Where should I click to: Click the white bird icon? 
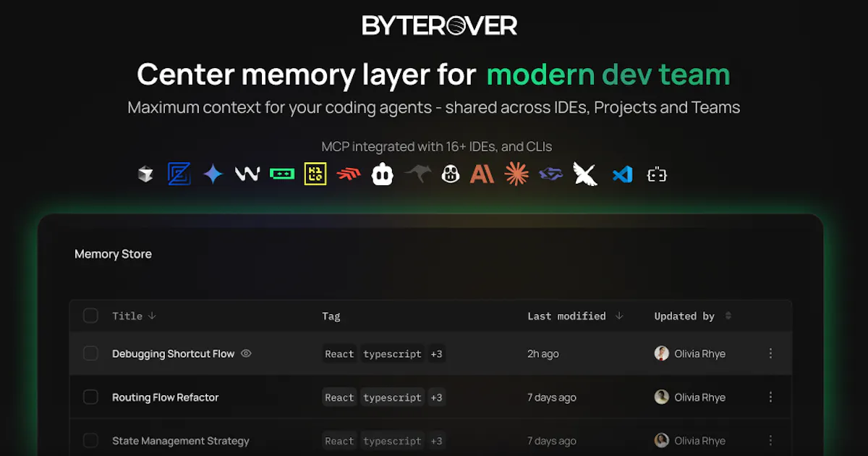585,174
